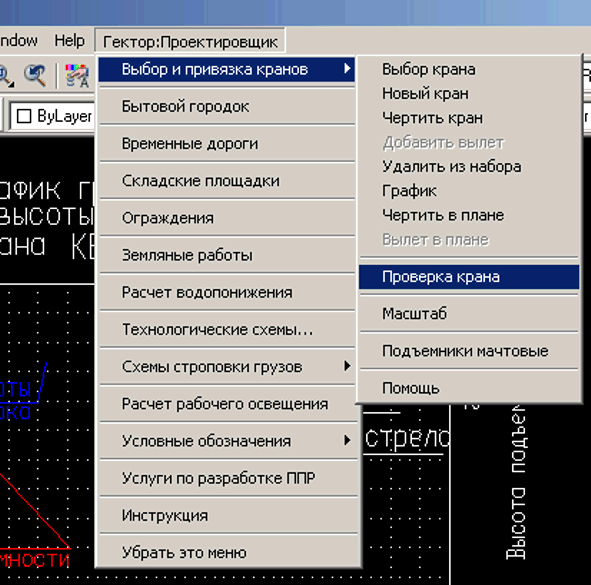Screen dimensions: 591x585
Task: Choose Чертить в плане item
Action: [469, 215]
